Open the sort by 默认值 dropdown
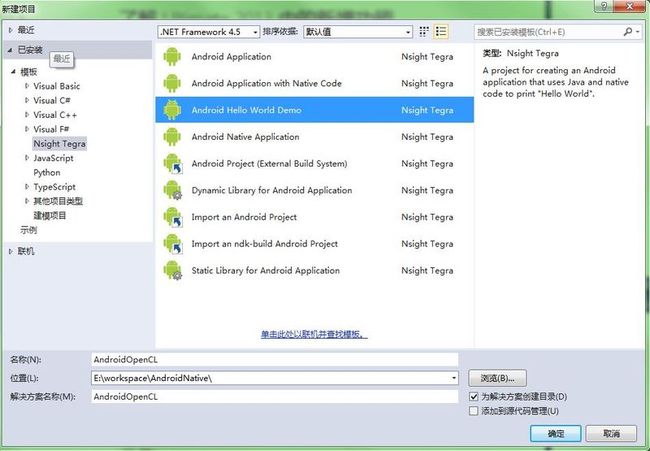This screenshot has height=451, width=650. click(x=358, y=32)
